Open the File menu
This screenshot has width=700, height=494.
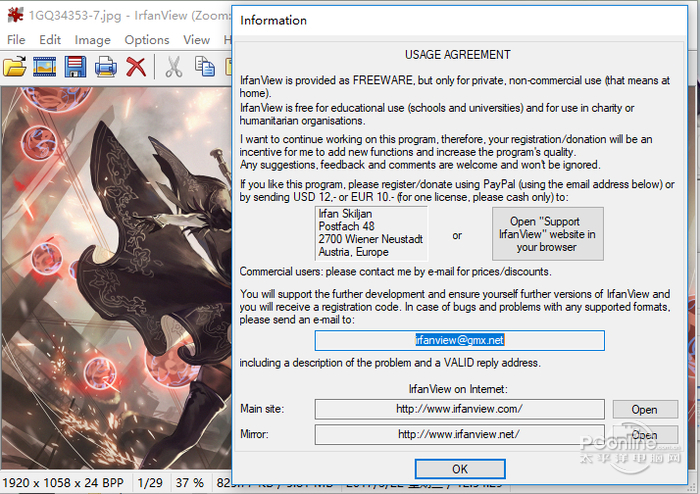click(16, 40)
